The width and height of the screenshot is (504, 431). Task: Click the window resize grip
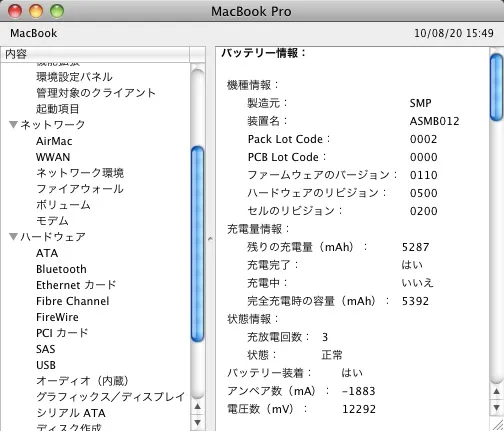click(x=497, y=424)
